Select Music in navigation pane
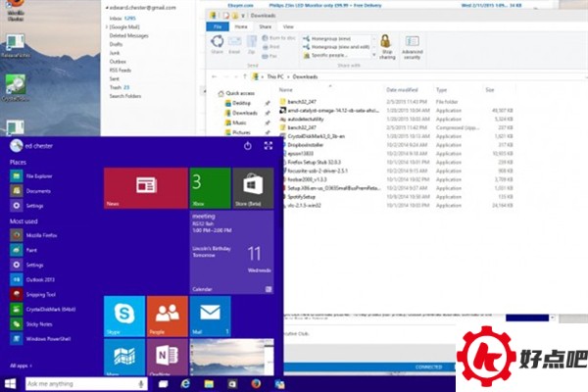Image resolution: width=588 pixels, height=392 pixels. [236, 122]
